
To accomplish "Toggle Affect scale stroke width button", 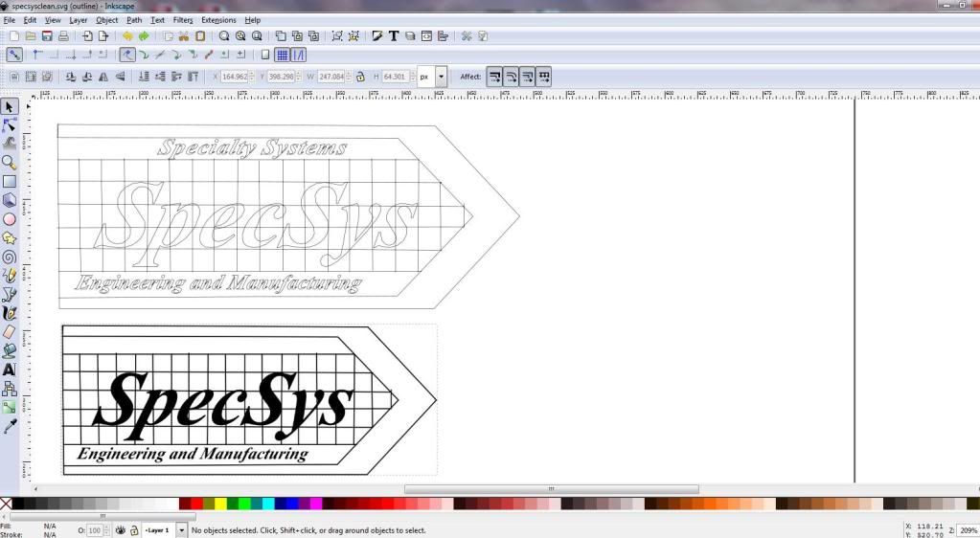I will [494, 77].
